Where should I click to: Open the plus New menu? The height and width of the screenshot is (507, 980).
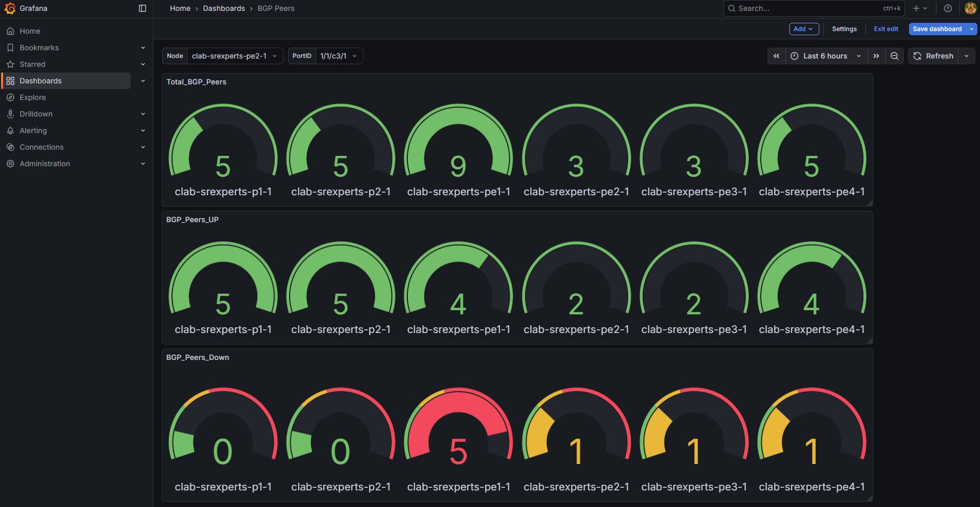click(x=920, y=8)
